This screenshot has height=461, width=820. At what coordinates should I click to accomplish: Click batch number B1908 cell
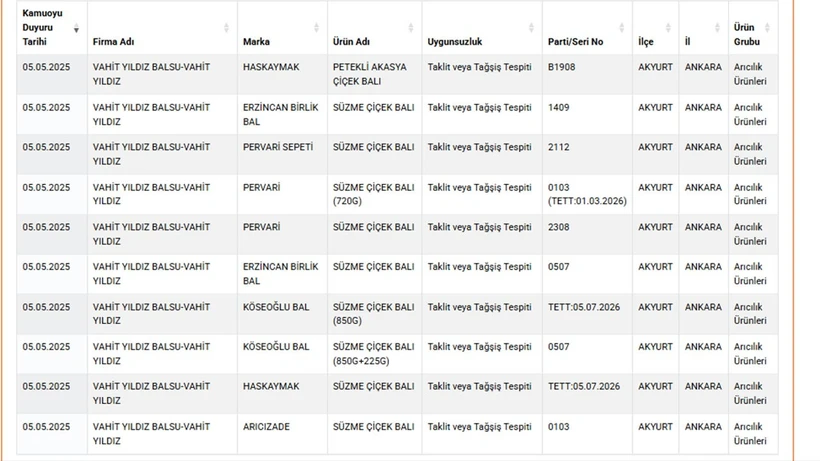pos(563,67)
